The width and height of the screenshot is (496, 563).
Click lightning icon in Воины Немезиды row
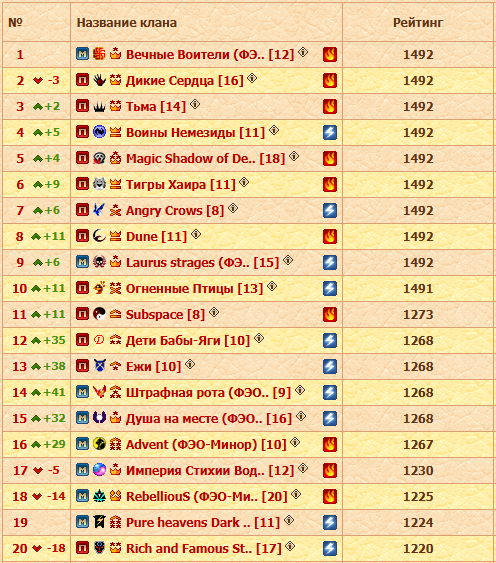pos(330,132)
